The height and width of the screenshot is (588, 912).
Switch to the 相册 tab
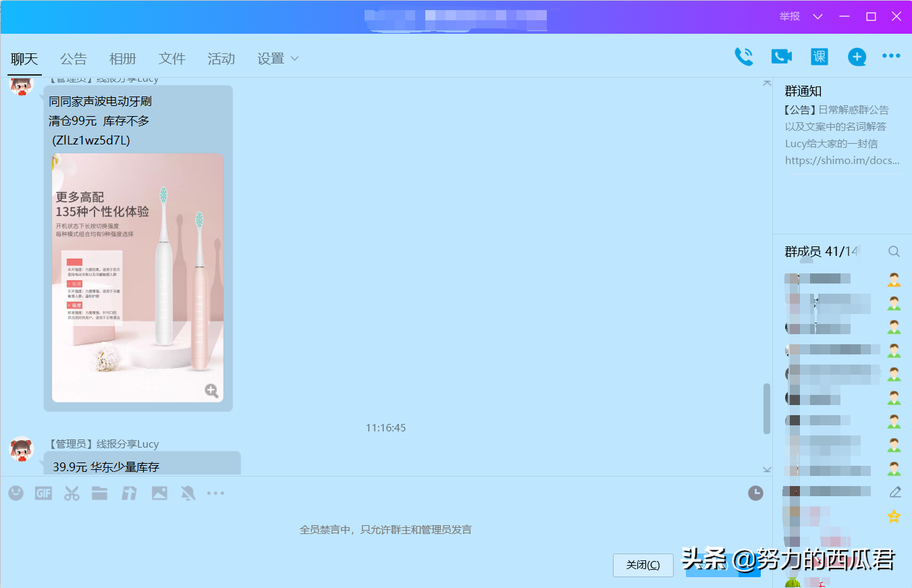point(123,58)
